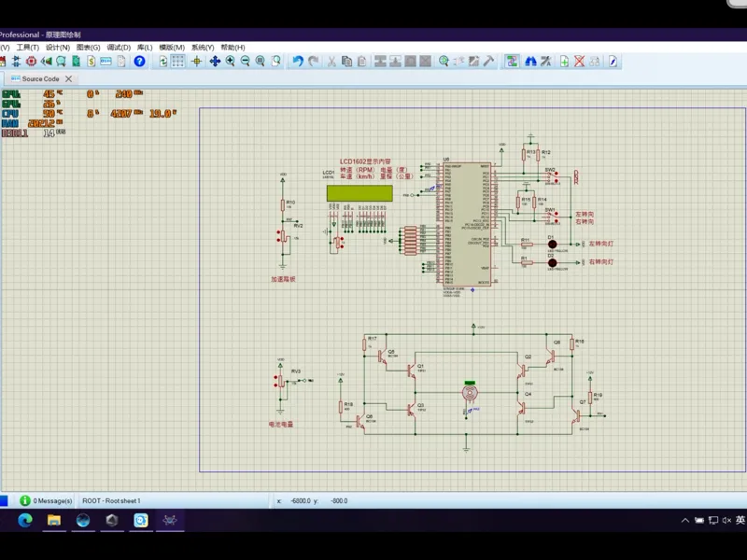Click the New Sheet green plus icon
This screenshot has height=560, width=747.
click(564, 61)
